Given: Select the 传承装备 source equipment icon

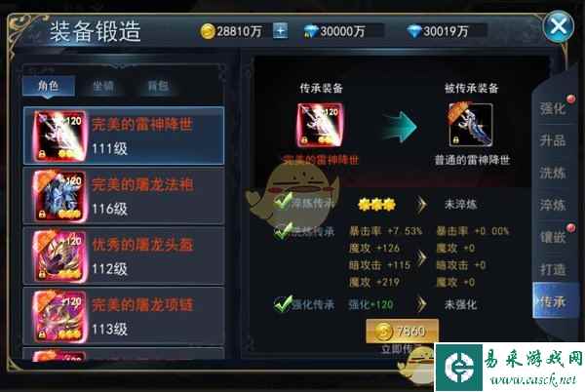Looking at the screenshot, I should pos(321,126).
